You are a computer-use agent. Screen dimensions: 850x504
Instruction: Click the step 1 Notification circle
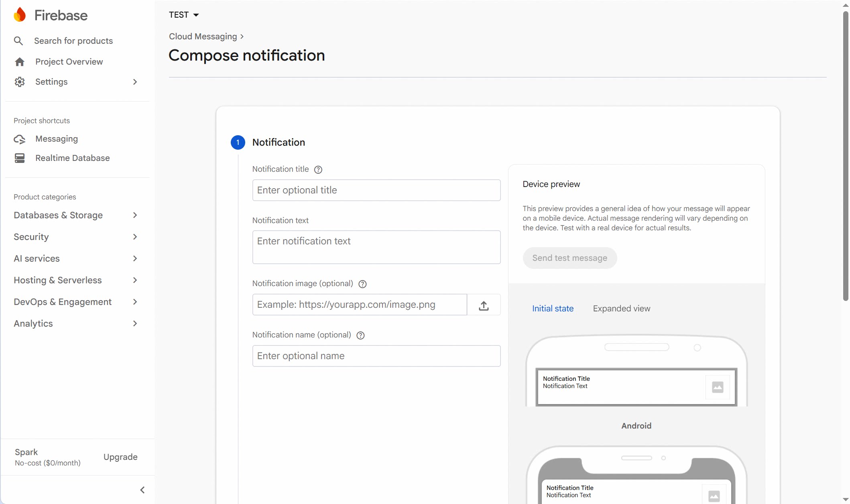click(238, 142)
